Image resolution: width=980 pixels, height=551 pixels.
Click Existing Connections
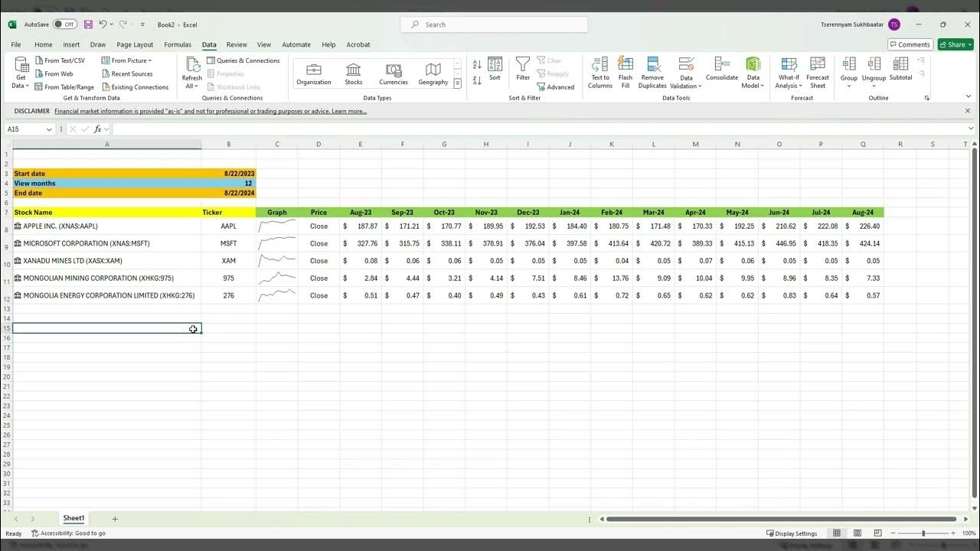coord(135,87)
